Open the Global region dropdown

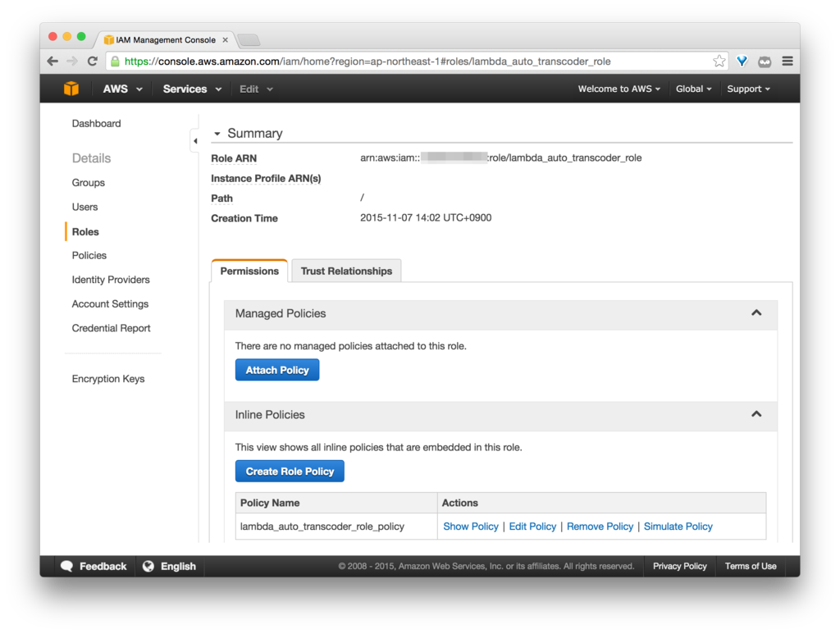point(693,89)
